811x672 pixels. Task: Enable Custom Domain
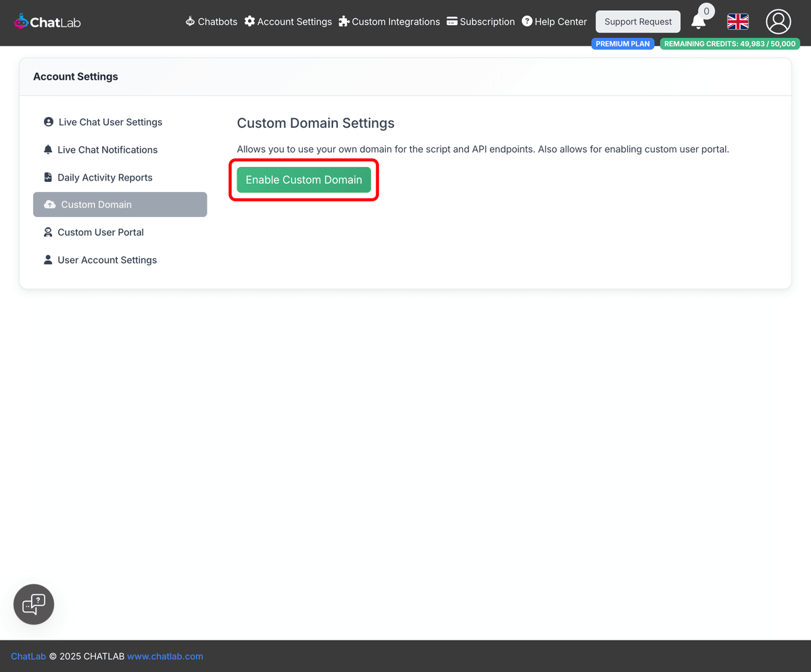click(303, 180)
